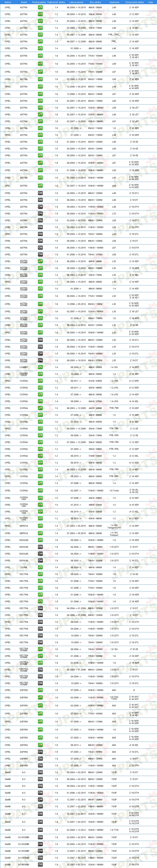
Task: Click the 1.9 TTiD cell in SAAB row
Action: tap(114, 830)
